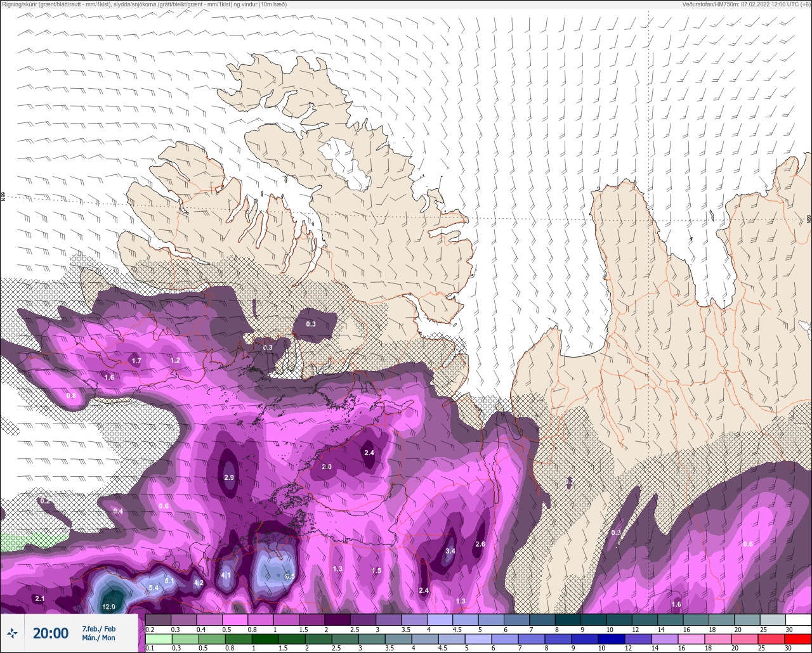
Task: Click the 2.1 precipitation value label
Action: (x=40, y=598)
